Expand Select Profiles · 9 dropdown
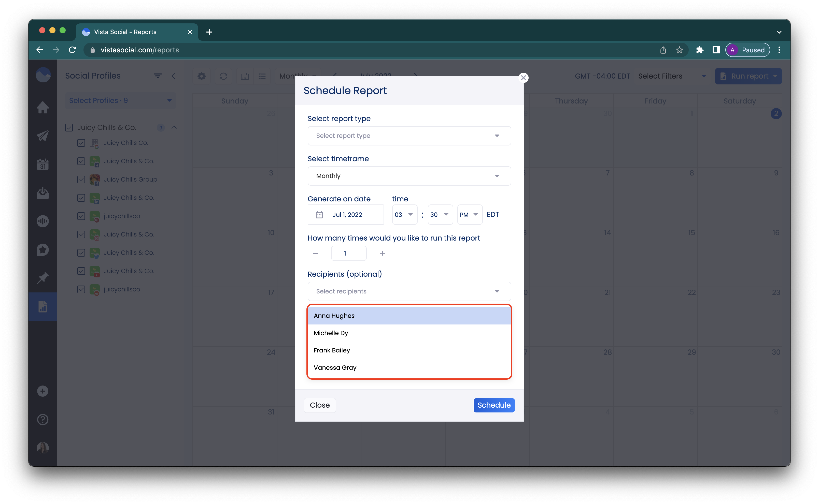This screenshot has height=504, width=819. click(120, 100)
